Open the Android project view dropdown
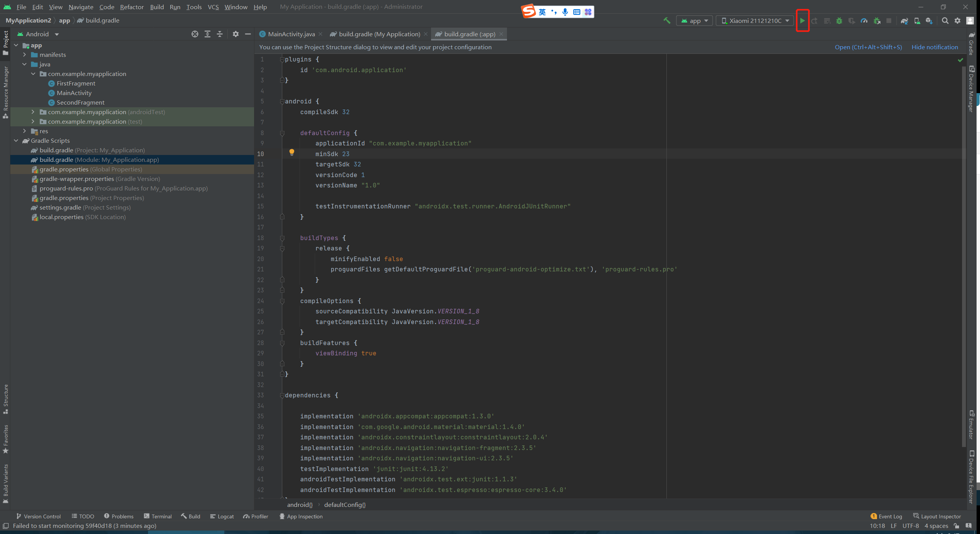 [x=38, y=34]
